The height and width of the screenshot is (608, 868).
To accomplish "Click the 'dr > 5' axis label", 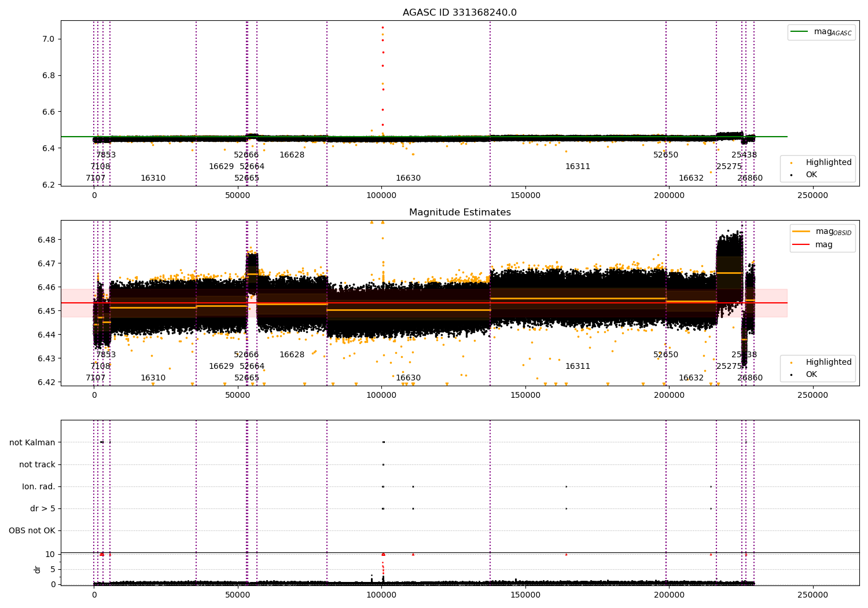I will pos(43,508).
